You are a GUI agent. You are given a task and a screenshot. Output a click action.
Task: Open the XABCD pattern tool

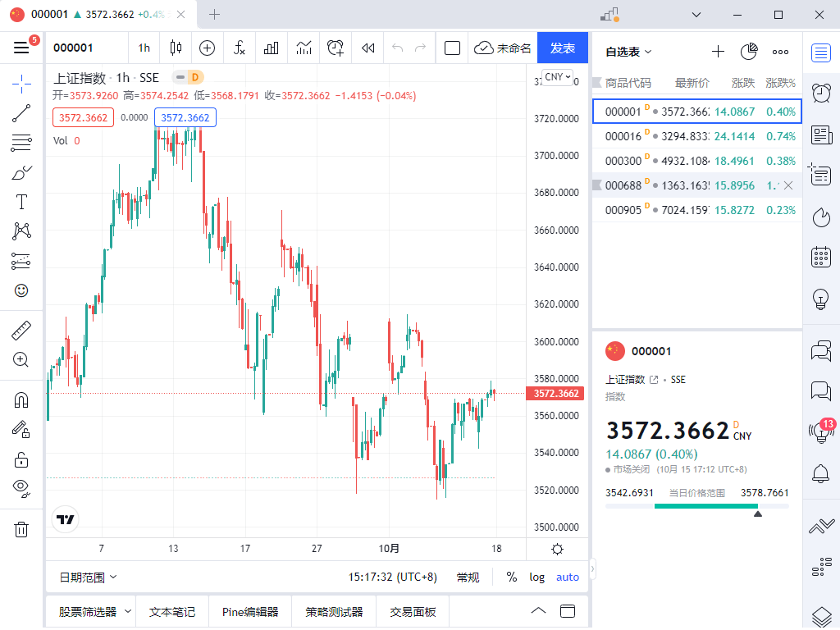21,231
